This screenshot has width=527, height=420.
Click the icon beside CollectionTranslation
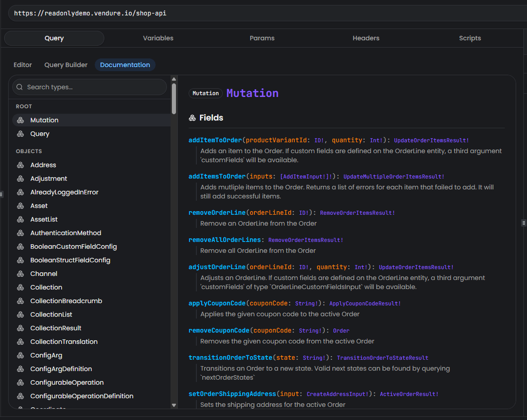click(x=20, y=342)
